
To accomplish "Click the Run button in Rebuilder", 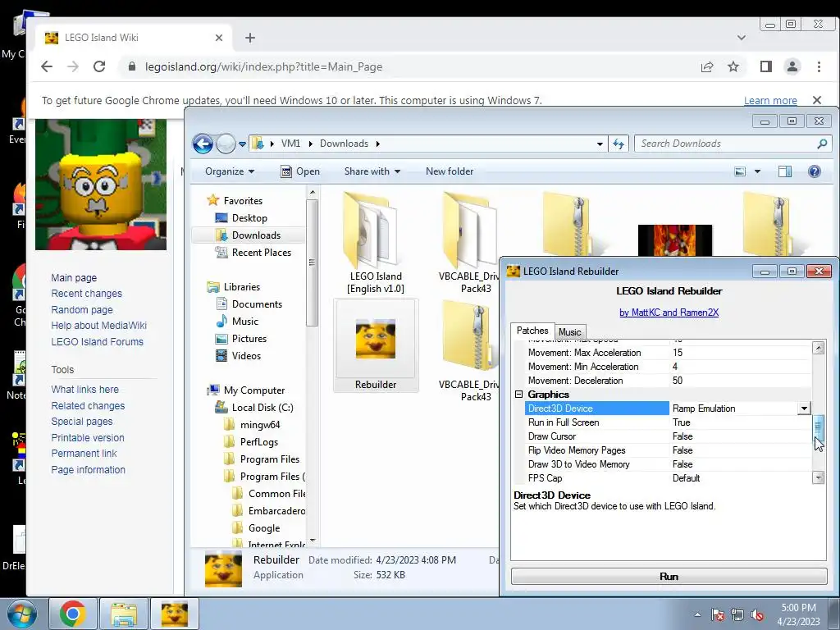I will [669, 577].
